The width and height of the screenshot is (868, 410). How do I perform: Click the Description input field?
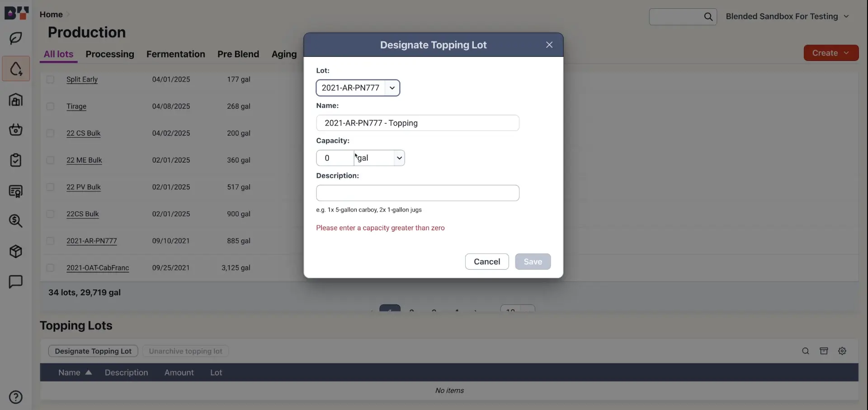click(418, 193)
